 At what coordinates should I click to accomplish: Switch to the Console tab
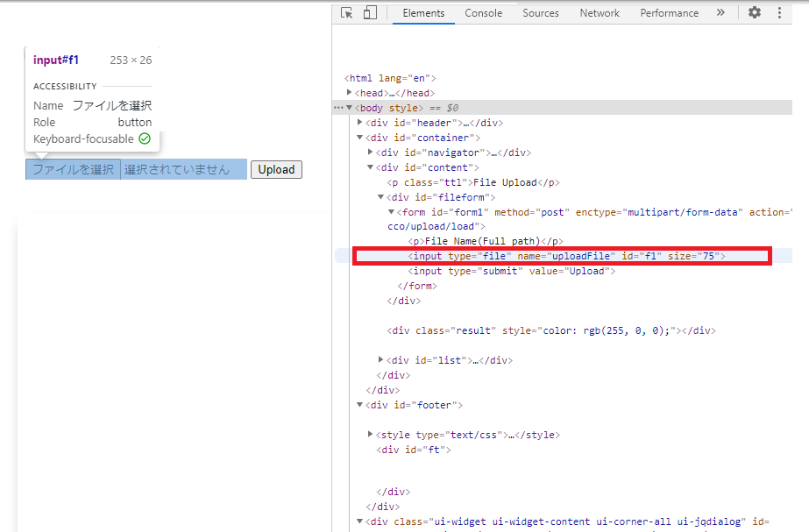coord(484,13)
